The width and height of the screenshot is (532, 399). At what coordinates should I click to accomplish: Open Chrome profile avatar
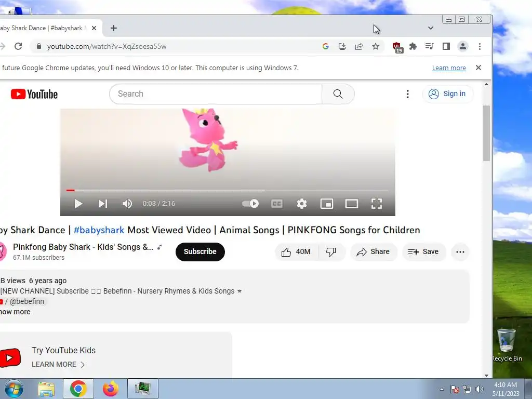click(463, 46)
